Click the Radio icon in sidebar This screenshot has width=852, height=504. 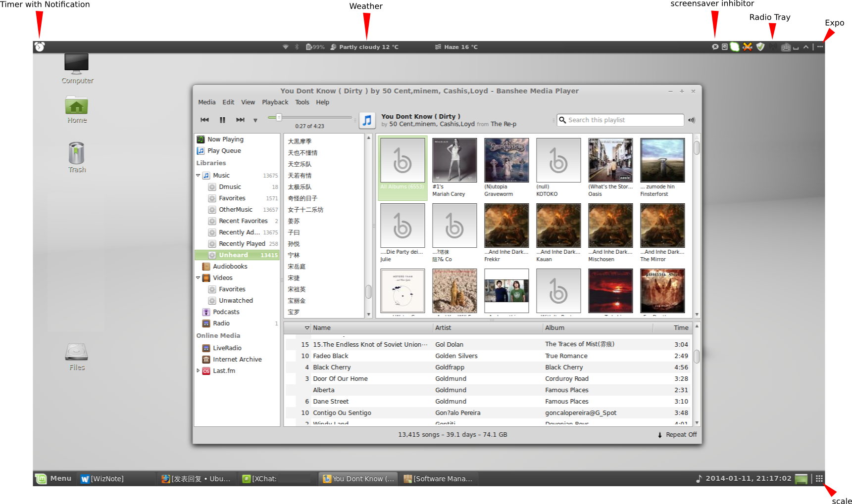206,323
